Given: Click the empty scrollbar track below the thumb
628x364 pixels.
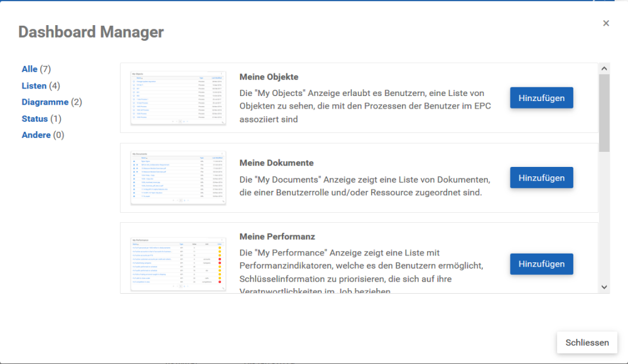Looking at the screenshot, I should (x=604, y=220).
